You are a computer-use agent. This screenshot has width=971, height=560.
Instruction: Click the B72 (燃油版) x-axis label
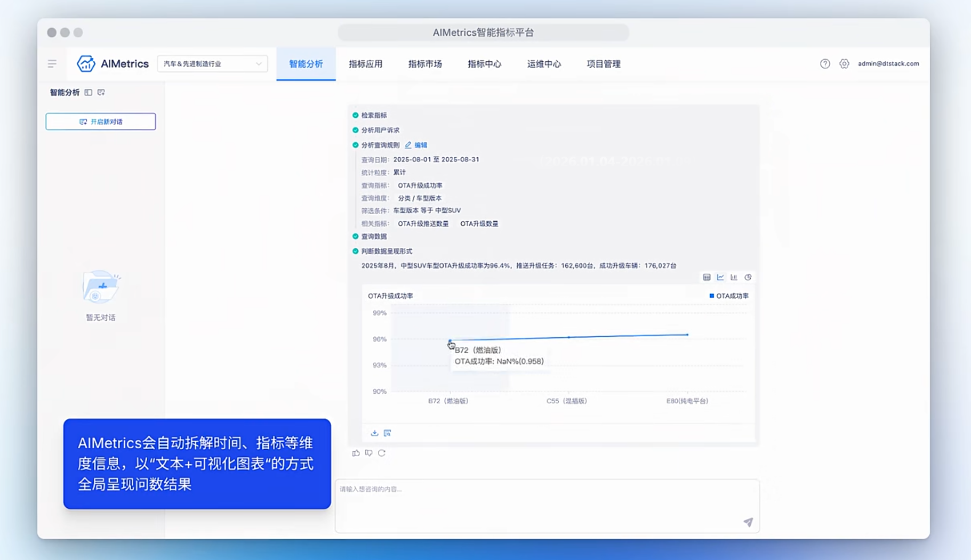click(448, 401)
